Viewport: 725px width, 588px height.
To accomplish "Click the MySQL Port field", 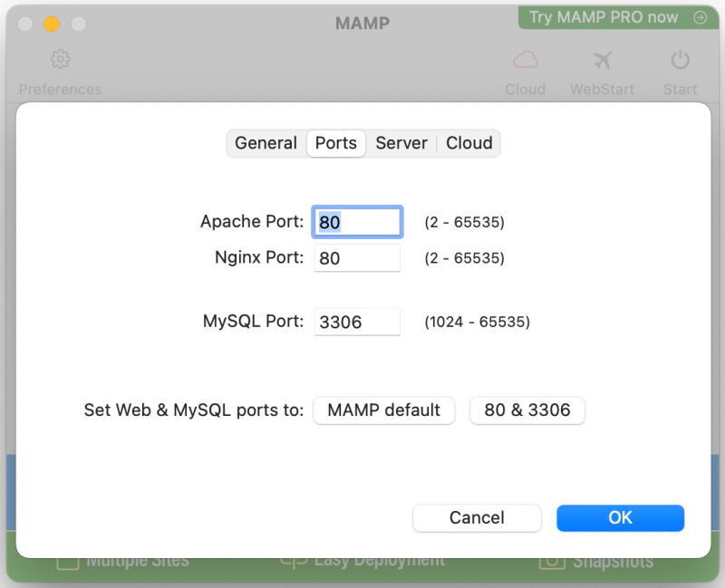I will coord(357,322).
